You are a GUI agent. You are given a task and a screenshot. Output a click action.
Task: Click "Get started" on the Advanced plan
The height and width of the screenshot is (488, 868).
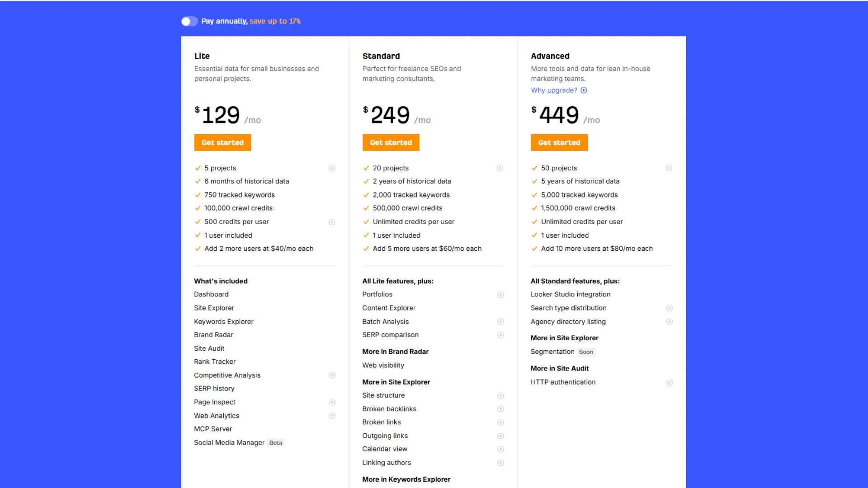pyautogui.click(x=559, y=142)
